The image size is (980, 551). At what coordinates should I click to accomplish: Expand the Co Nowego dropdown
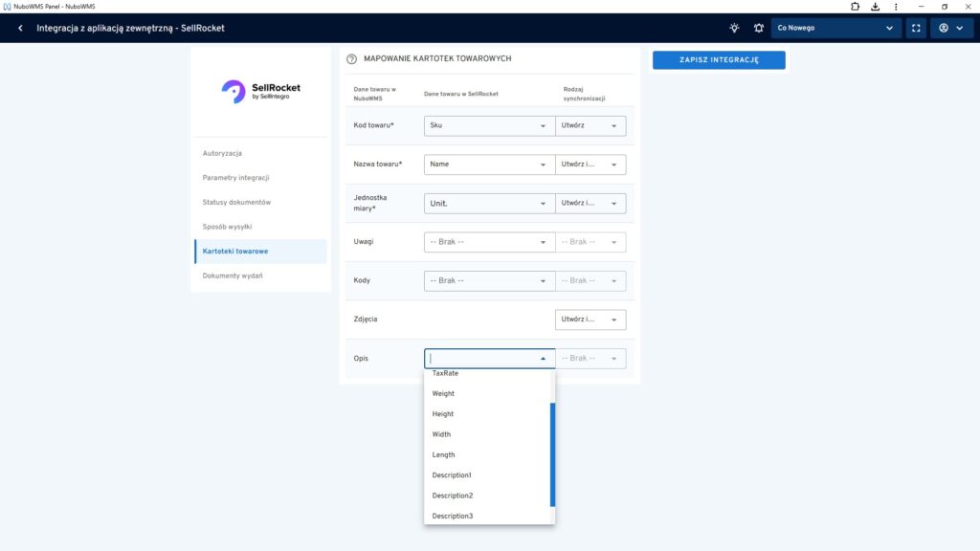(835, 28)
